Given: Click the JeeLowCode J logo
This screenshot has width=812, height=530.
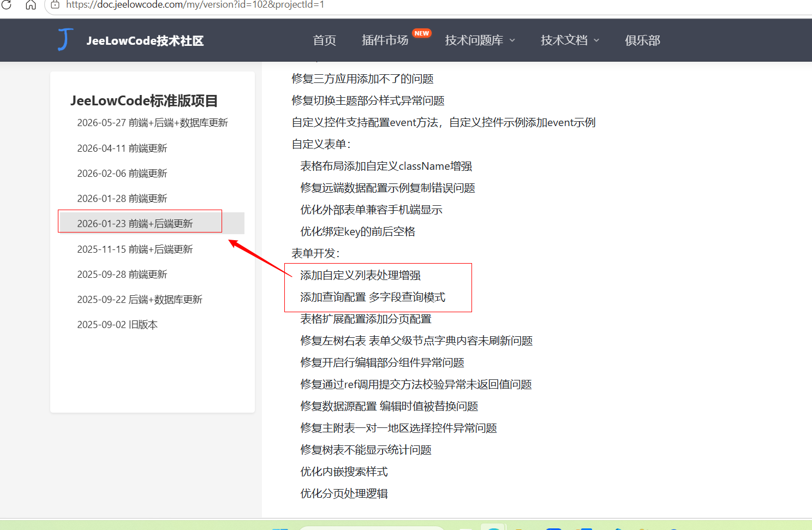Looking at the screenshot, I should click(65, 40).
